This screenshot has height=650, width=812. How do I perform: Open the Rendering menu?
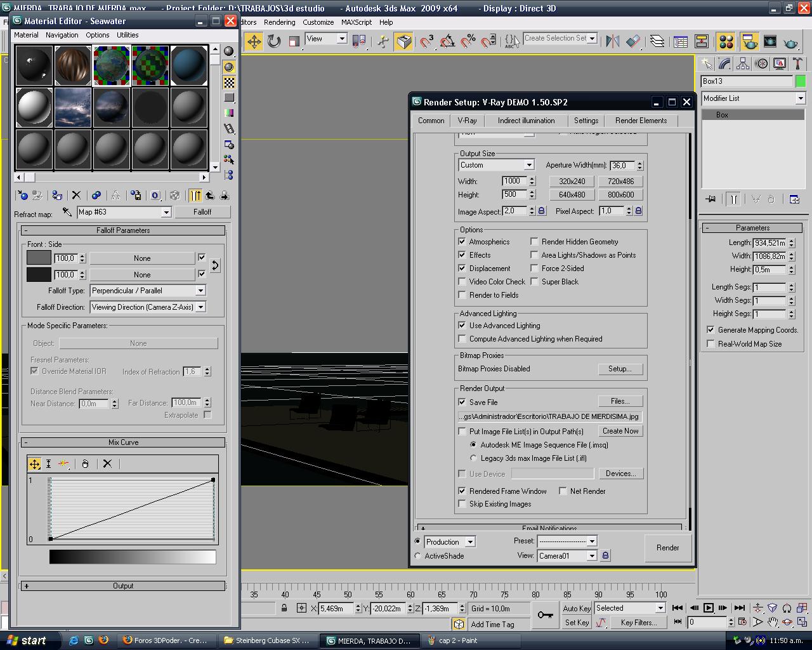pos(279,22)
